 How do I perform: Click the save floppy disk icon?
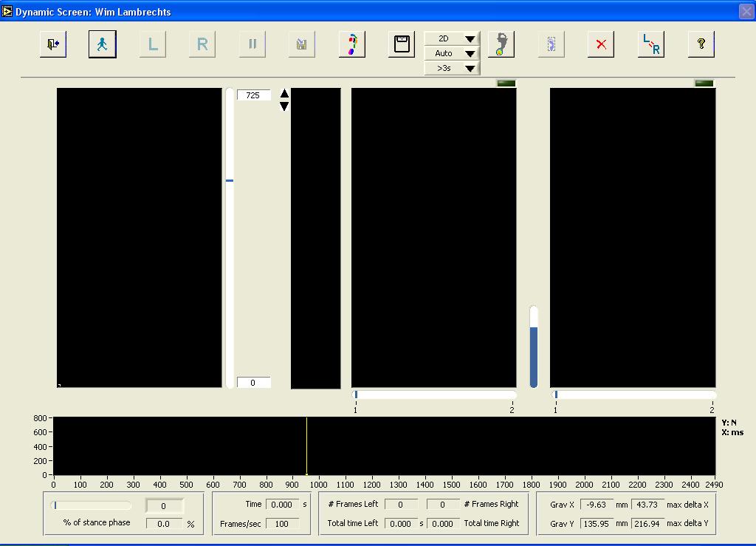coord(302,44)
